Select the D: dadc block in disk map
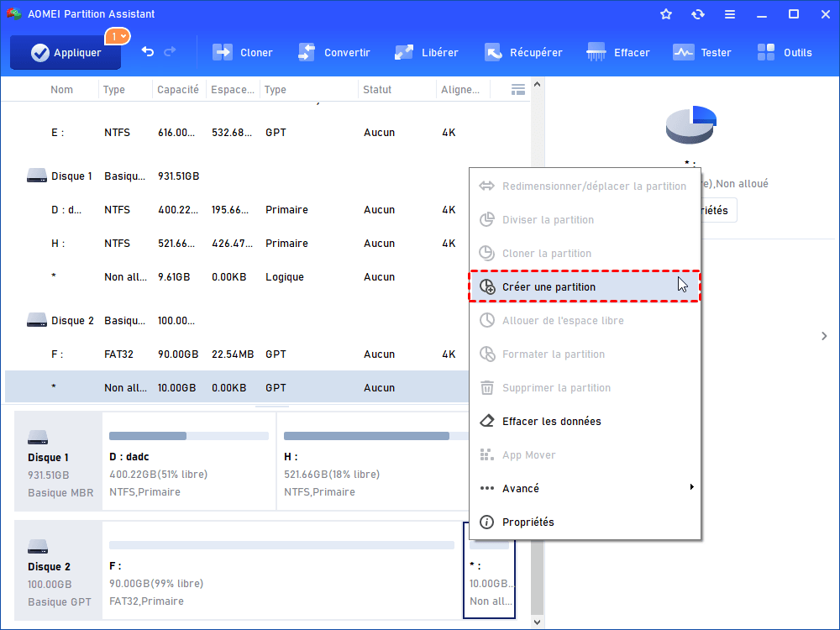Viewport: 840px width, 630px height. (x=189, y=460)
